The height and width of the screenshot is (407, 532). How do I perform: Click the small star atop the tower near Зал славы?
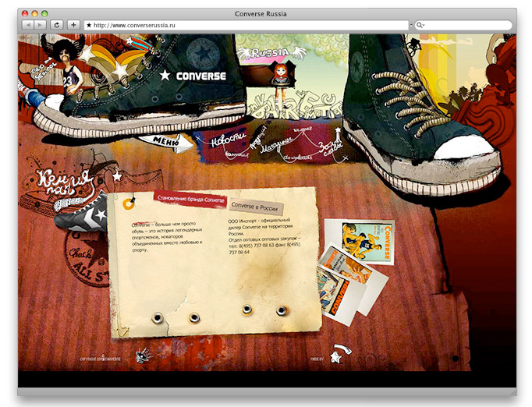pos(338,129)
